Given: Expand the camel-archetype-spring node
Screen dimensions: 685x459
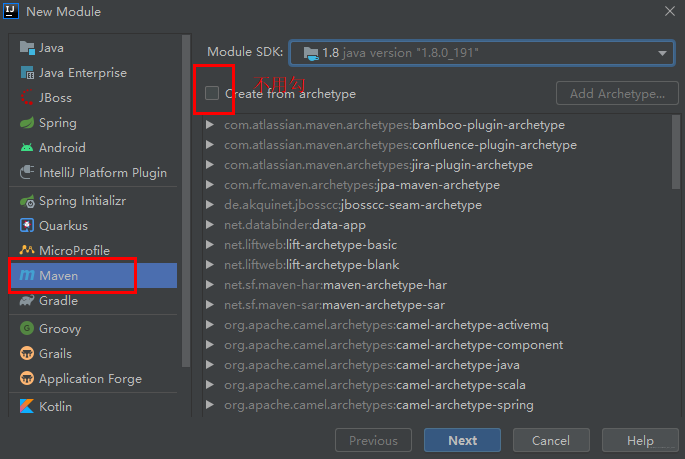Looking at the screenshot, I should click(210, 405).
